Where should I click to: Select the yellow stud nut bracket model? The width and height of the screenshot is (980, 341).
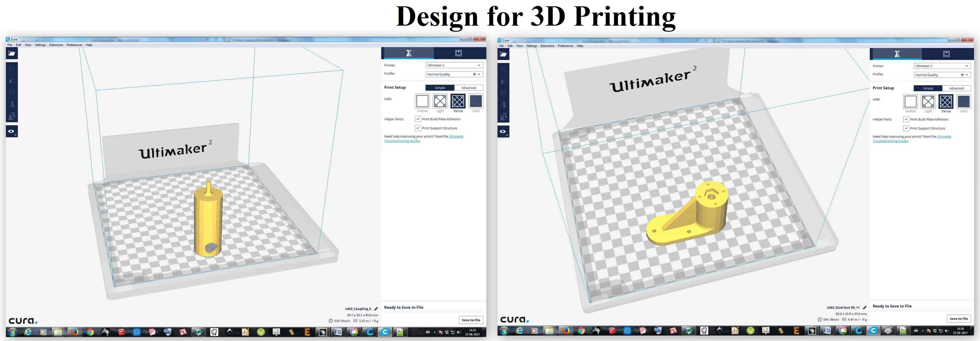tap(687, 213)
